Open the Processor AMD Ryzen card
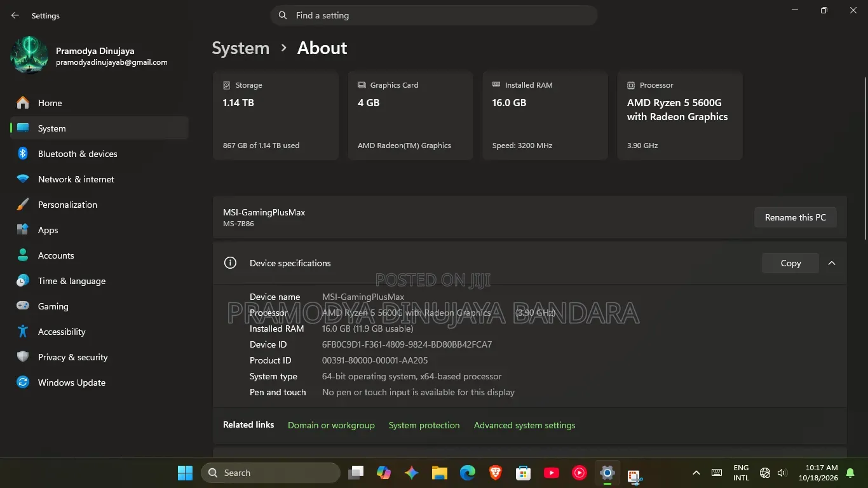This screenshot has height=488, width=868. point(680,116)
